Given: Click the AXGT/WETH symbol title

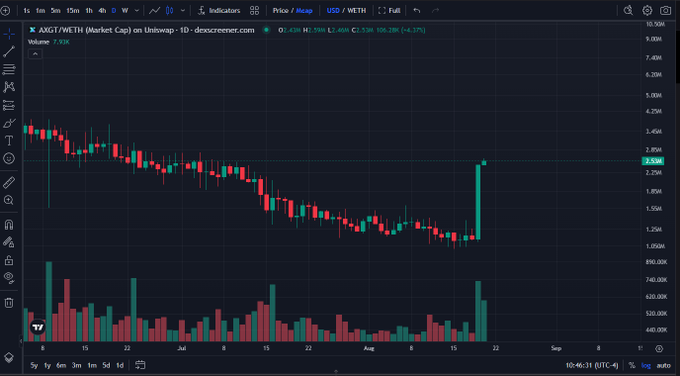Looking at the screenshot, I should coord(146,30).
